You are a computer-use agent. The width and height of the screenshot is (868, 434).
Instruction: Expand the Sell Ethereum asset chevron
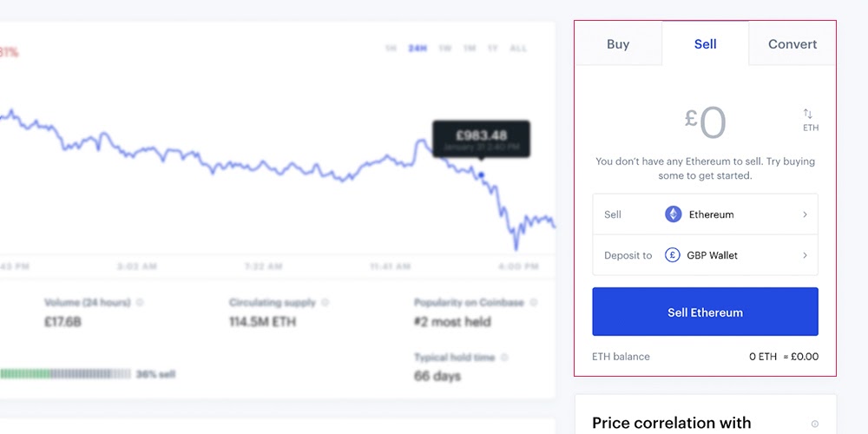(x=805, y=214)
